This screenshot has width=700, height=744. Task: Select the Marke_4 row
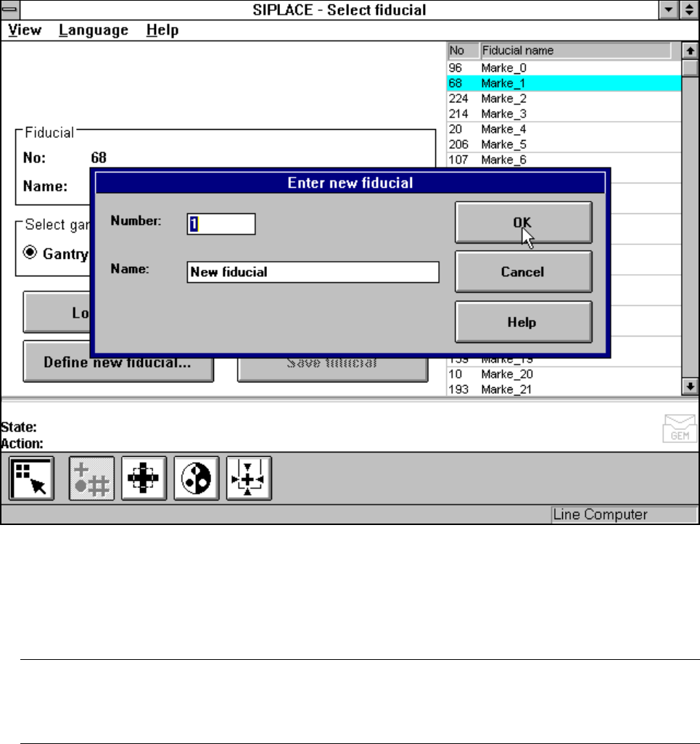pyautogui.click(x=564, y=129)
